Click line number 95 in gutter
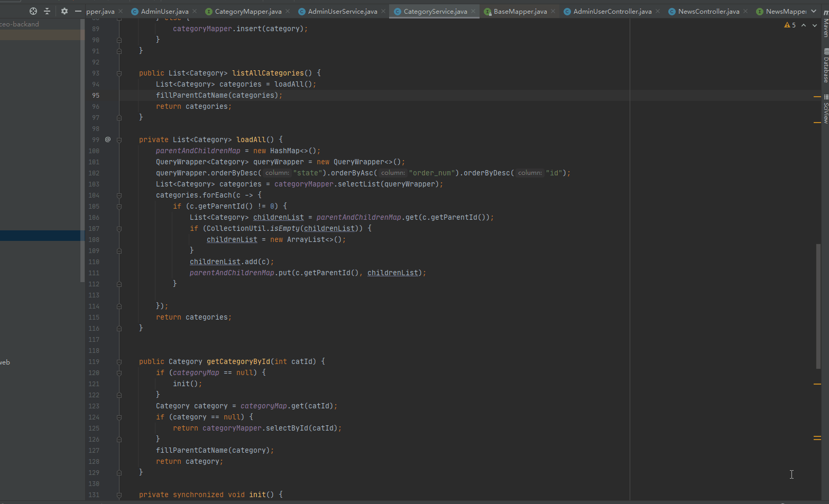The height and width of the screenshot is (504, 829). (96, 96)
